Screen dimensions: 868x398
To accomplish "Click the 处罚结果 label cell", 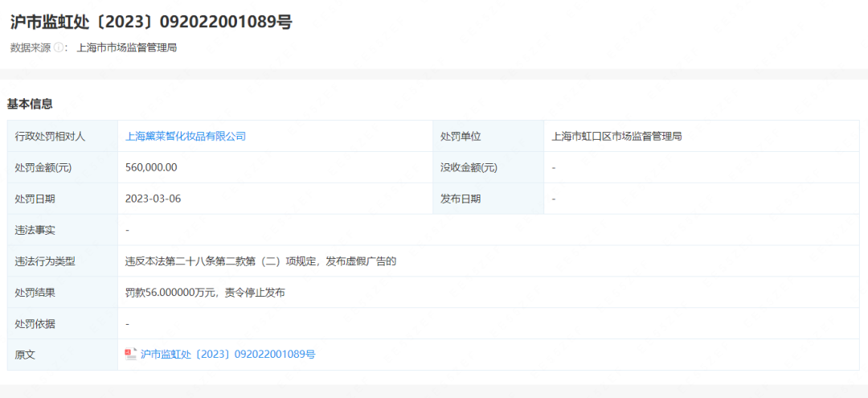I will [x=63, y=293].
